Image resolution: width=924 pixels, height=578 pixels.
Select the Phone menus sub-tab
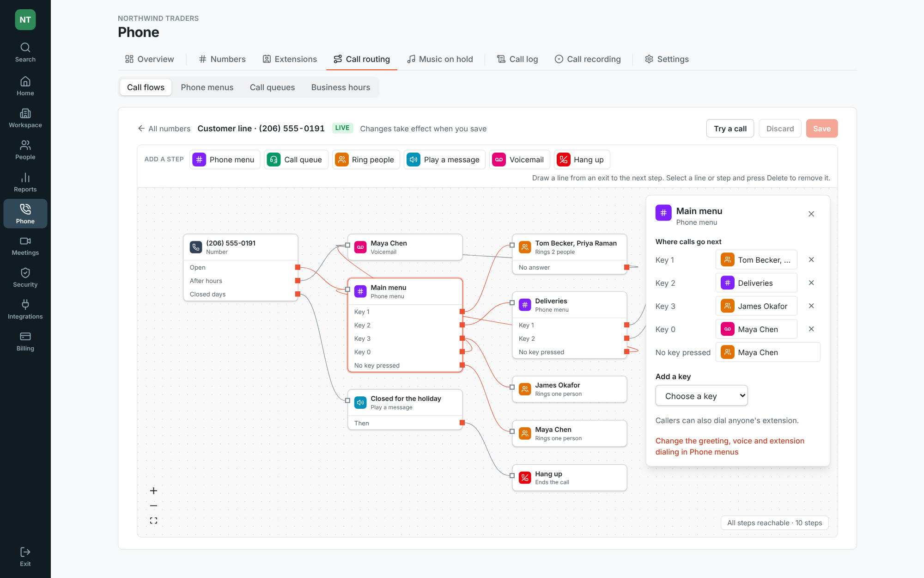207,87
